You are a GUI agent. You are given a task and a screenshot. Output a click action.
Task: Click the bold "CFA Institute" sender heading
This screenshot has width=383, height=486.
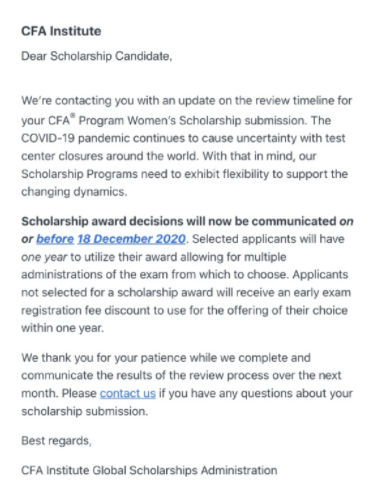tap(61, 31)
